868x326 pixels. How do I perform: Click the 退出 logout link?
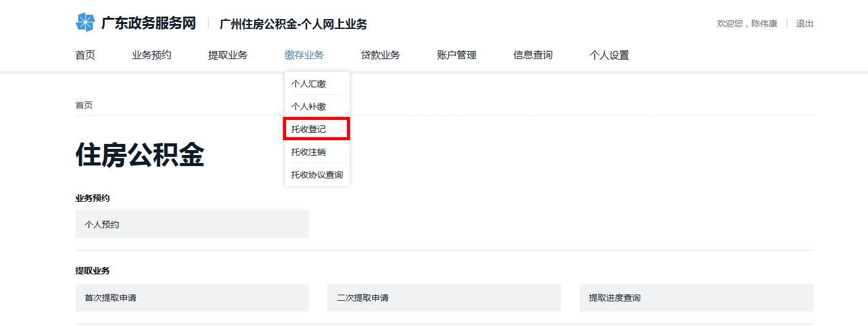point(805,23)
